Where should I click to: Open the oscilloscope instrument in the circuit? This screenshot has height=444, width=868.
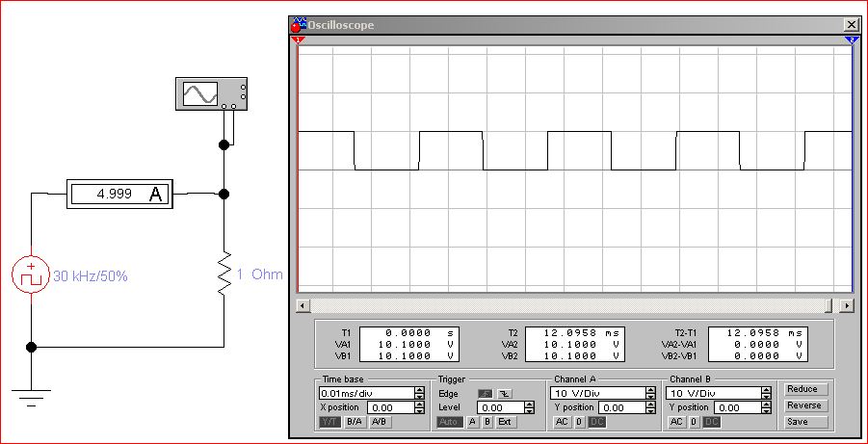tap(212, 93)
